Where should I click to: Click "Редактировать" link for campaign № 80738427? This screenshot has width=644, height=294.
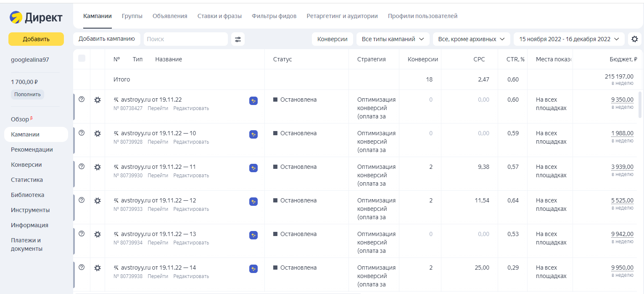(191, 108)
